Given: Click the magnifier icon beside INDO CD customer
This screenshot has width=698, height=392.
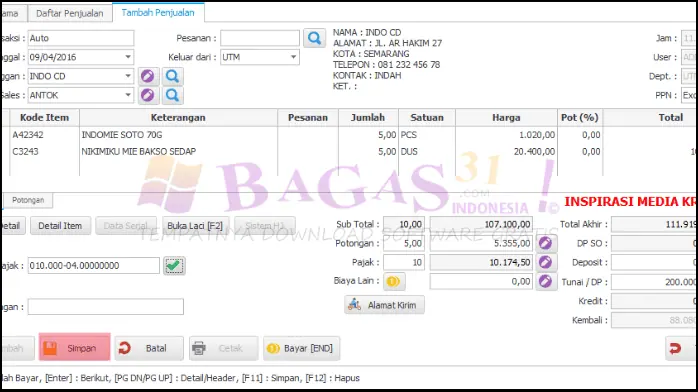Looking at the screenshot, I should (172, 77).
